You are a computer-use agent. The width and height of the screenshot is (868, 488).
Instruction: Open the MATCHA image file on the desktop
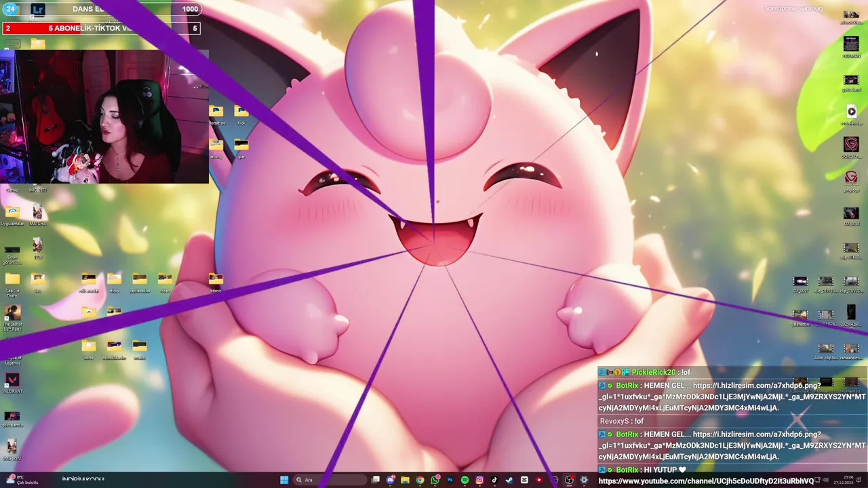pyautogui.click(x=38, y=216)
